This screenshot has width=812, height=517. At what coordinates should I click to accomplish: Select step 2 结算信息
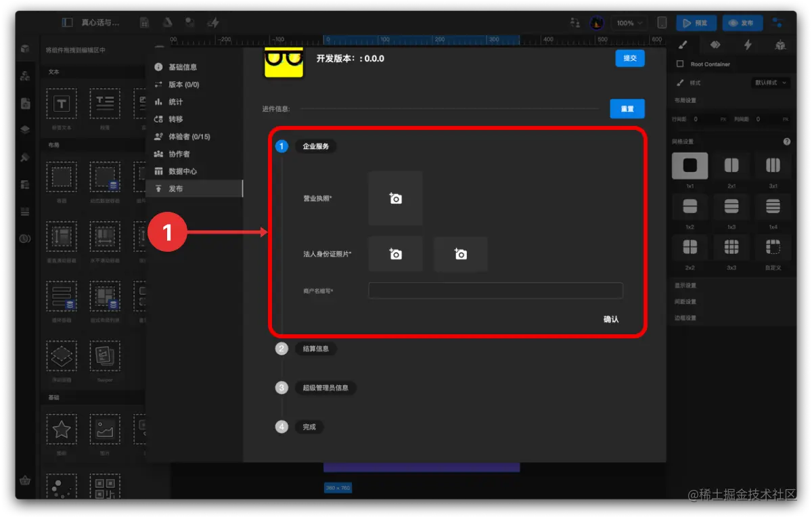click(x=315, y=349)
